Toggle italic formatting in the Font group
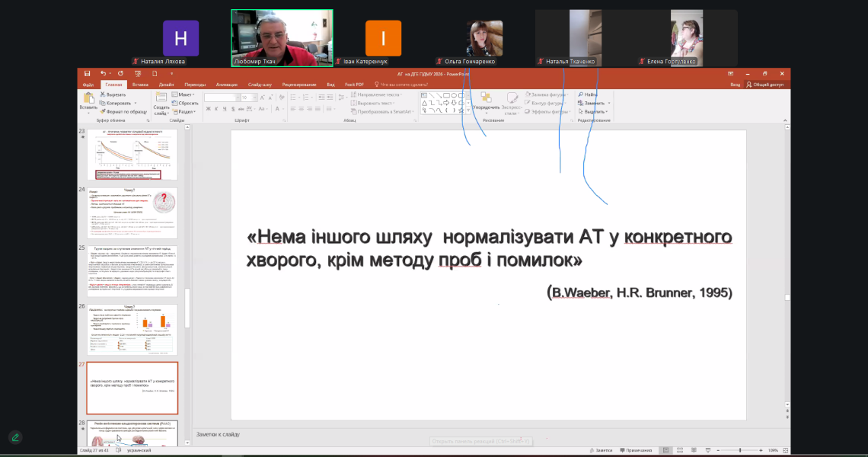The height and width of the screenshot is (457, 868). pyautogui.click(x=215, y=108)
